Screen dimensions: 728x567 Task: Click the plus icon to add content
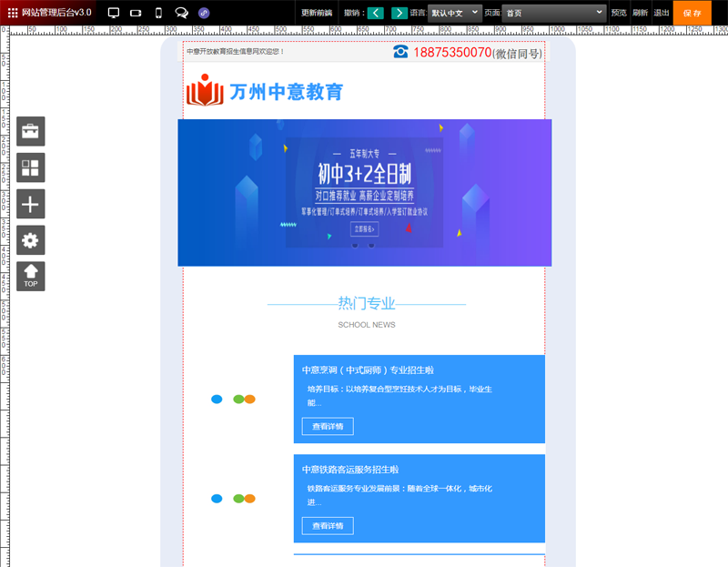coord(30,204)
